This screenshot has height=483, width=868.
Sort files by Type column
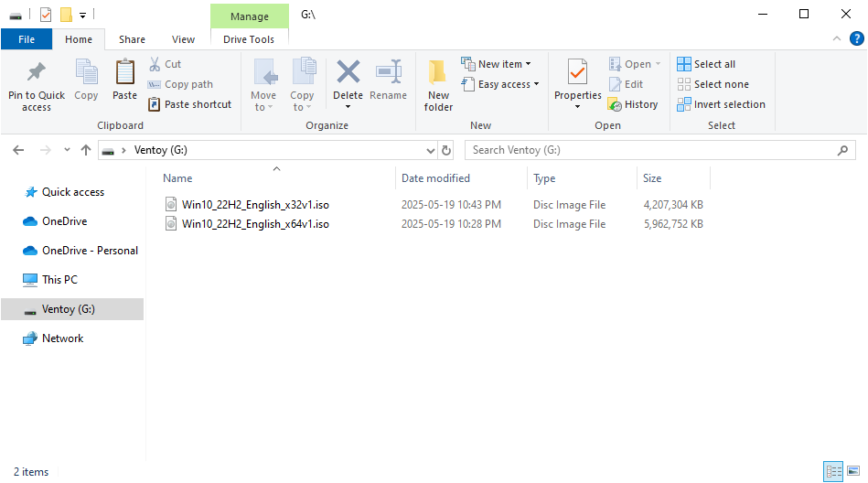[x=545, y=178]
